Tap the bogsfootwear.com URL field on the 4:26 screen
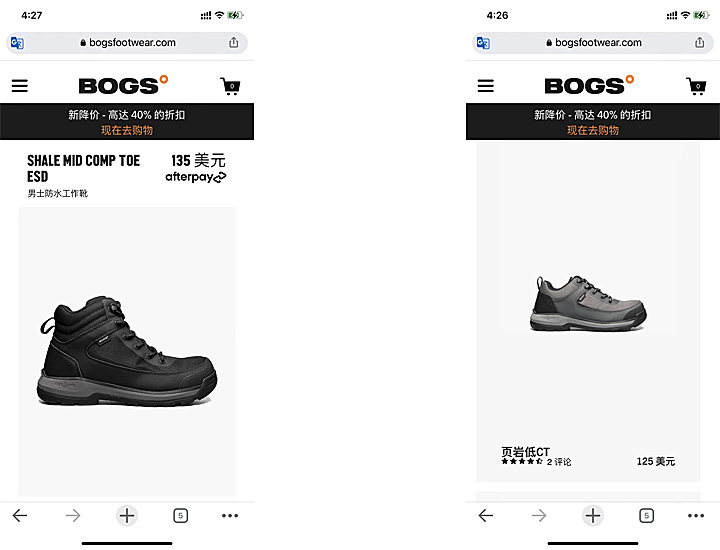 click(593, 43)
